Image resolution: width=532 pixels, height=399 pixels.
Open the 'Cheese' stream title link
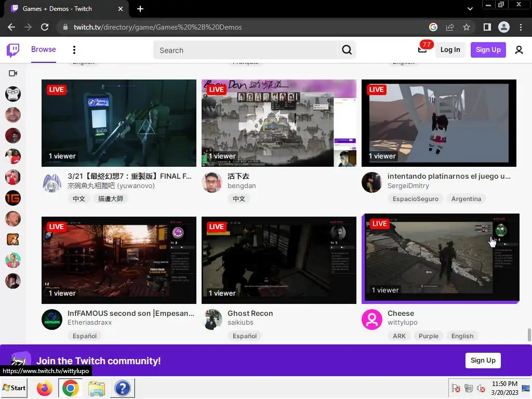[401, 313]
